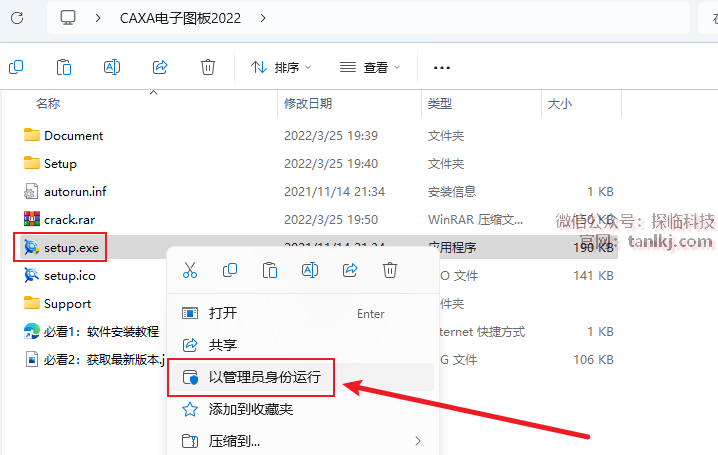Click the Setup folder icon
The height and width of the screenshot is (455, 718).
pos(32,163)
